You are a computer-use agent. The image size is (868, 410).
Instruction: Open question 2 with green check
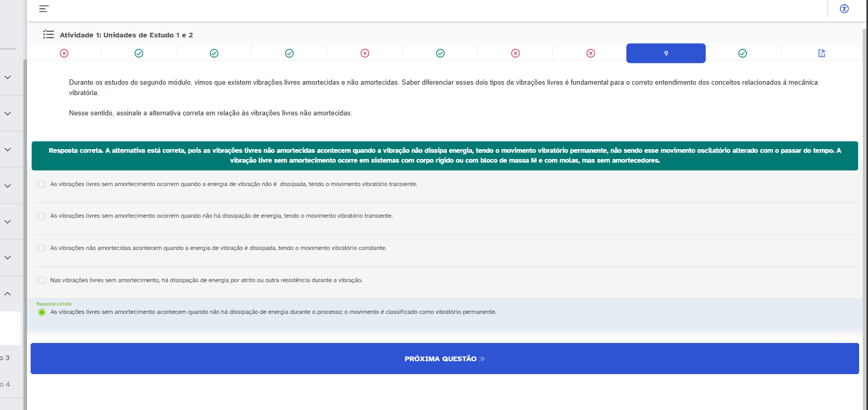(x=139, y=54)
